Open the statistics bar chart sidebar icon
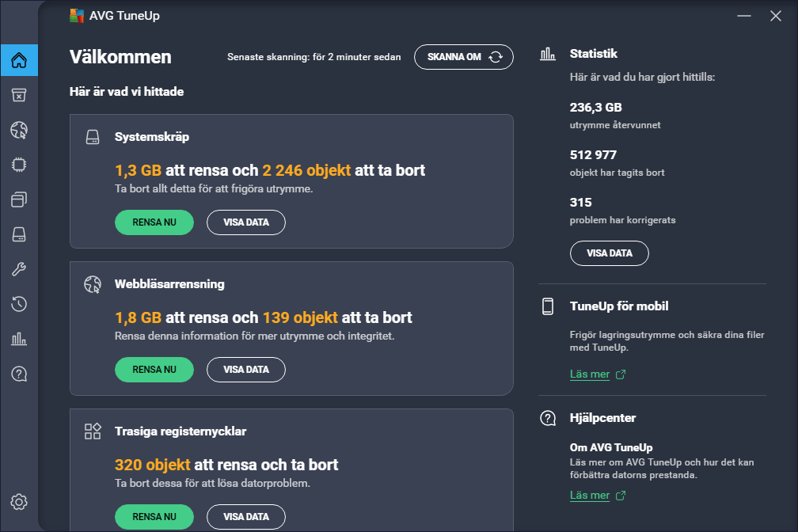This screenshot has height=532, width=798. coord(19,339)
